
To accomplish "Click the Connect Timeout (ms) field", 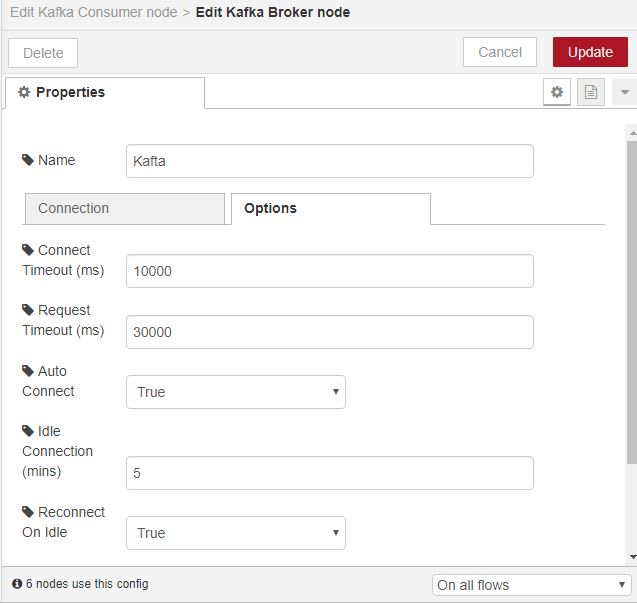I will [x=330, y=271].
